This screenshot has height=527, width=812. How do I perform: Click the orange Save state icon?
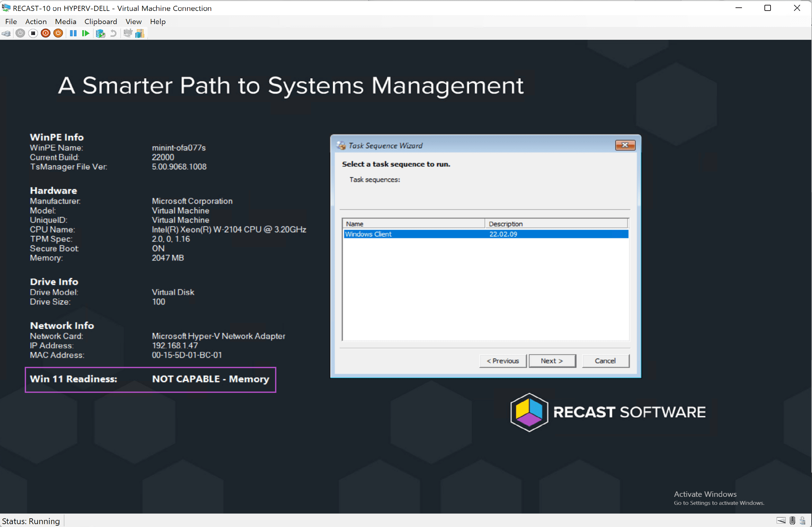click(x=58, y=33)
